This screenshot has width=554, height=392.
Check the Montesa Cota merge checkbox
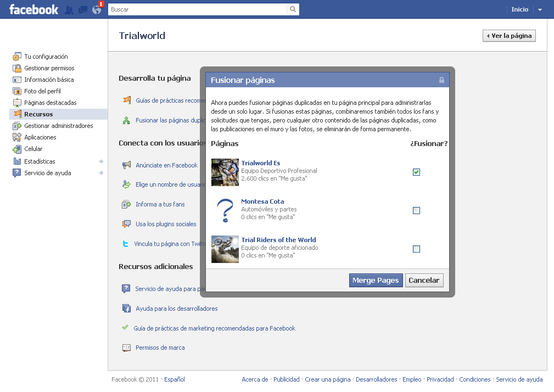point(417,210)
